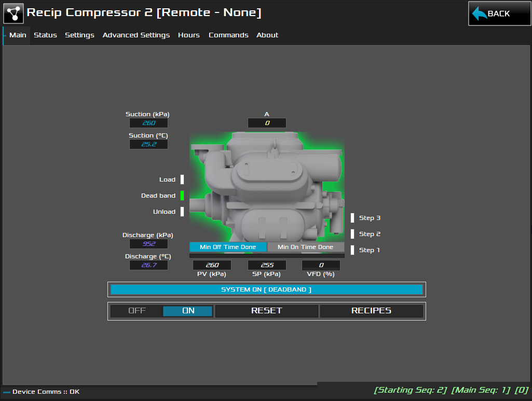Screen dimensions: 532x401
Task: Click the Step 3 indicator
Action: (352, 218)
